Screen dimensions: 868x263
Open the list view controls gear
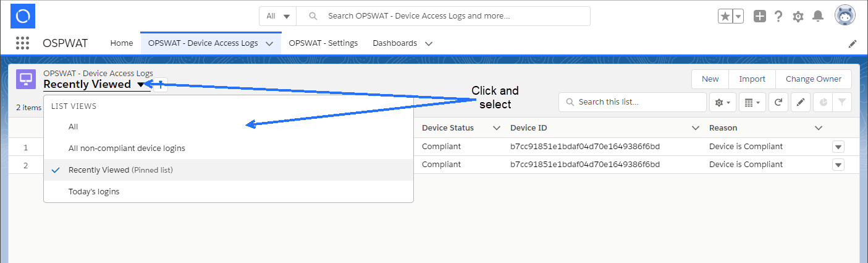click(x=723, y=102)
